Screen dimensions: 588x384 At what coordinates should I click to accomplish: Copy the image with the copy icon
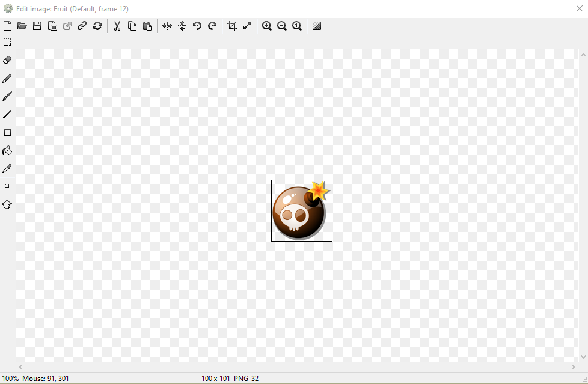point(132,26)
